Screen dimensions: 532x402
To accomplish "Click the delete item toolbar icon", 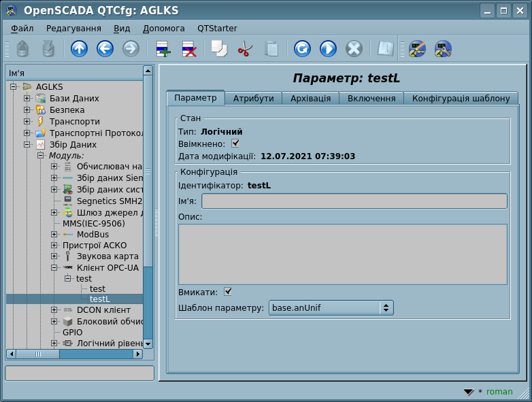I will pos(188,49).
